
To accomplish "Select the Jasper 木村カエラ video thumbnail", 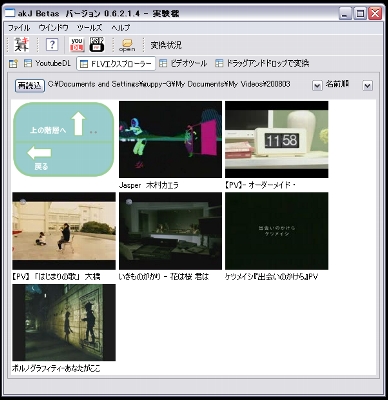I will click(x=170, y=139).
